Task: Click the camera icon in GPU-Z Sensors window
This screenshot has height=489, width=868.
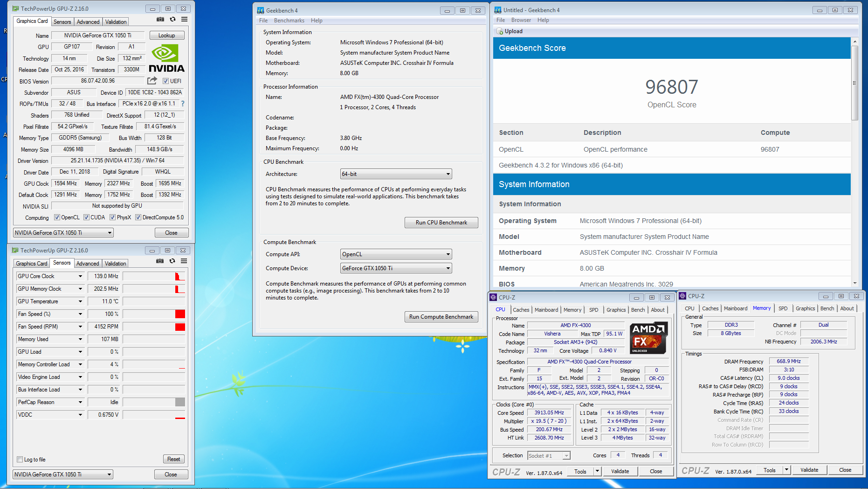Action: click(x=160, y=261)
